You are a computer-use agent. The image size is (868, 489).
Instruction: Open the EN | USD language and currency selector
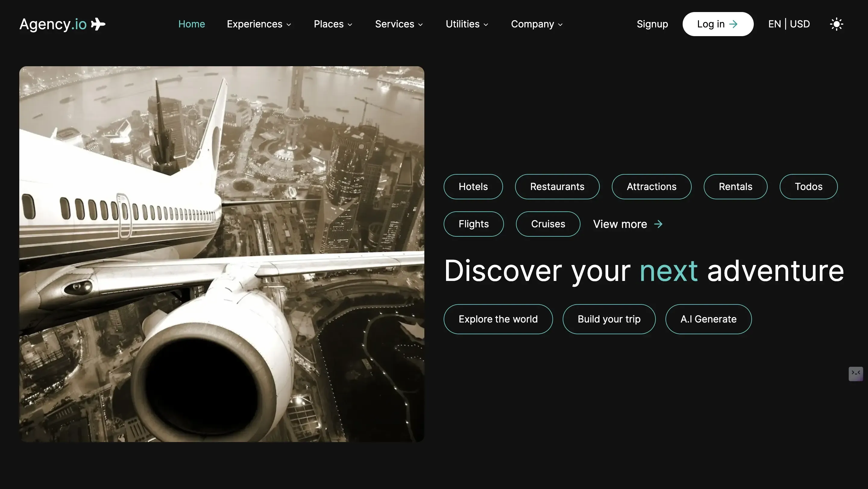pos(789,24)
